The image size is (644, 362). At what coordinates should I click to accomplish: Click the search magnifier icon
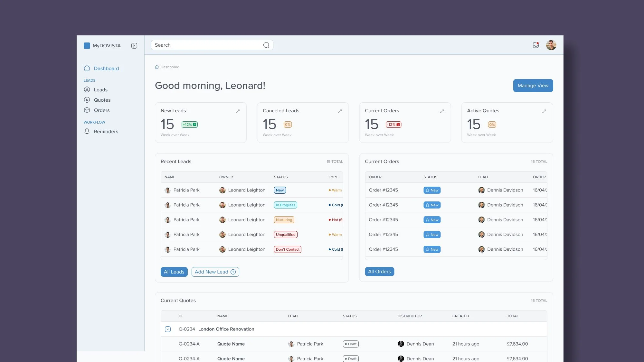coord(266,45)
